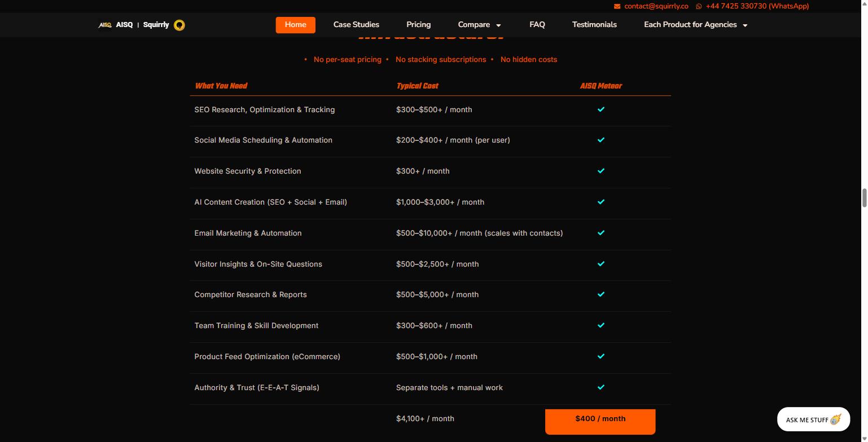This screenshot has width=868, height=442.
Task: Click '$500–$10,000+ / month (scales with contacts)' cell
Action: (x=480, y=233)
